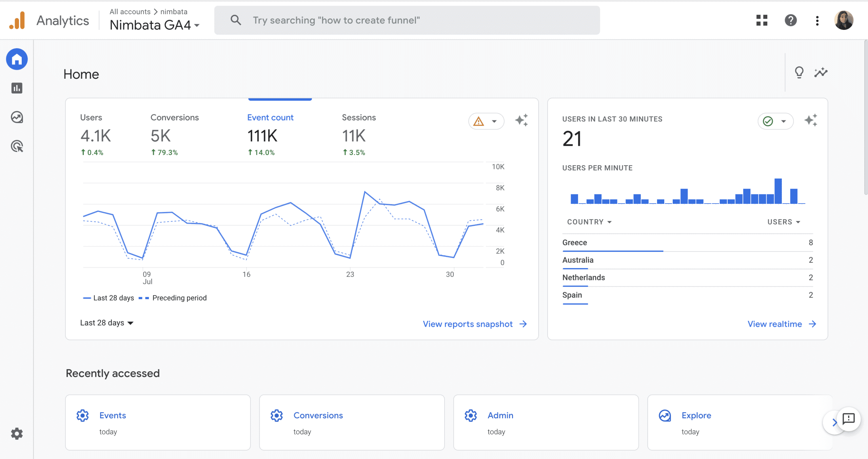Open the feedback chat bubble button
868x459 pixels.
click(849, 419)
